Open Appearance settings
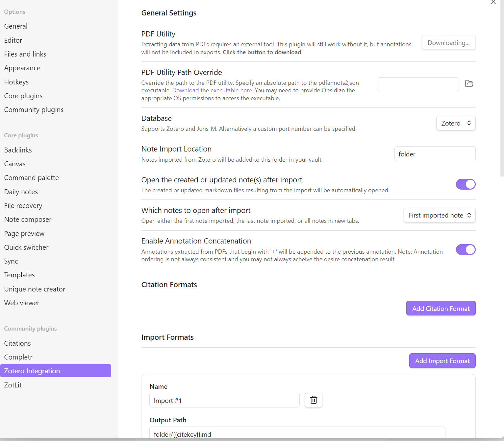 (22, 68)
